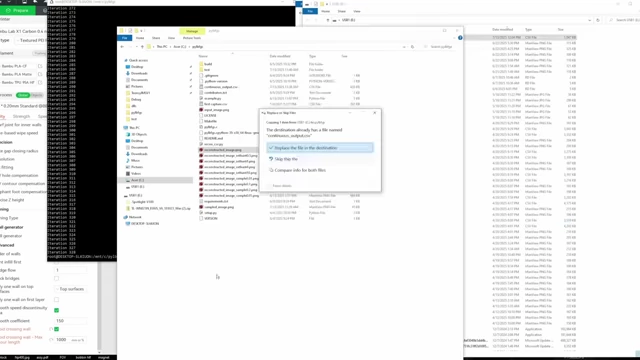Select the input_image.png file icon
Viewport: 640px width, 360px height.
[x=201, y=110]
